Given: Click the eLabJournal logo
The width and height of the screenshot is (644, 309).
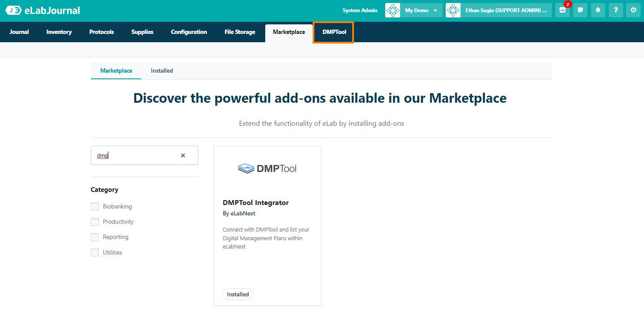Looking at the screenshot, I should (43, 10).
